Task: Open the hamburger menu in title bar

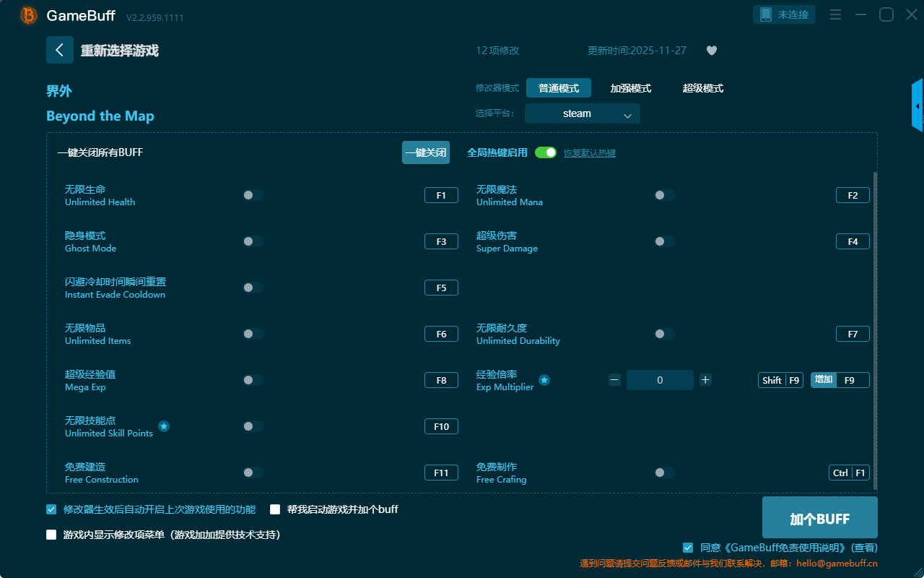Action: pyautogui.click(x=835, y=14)
